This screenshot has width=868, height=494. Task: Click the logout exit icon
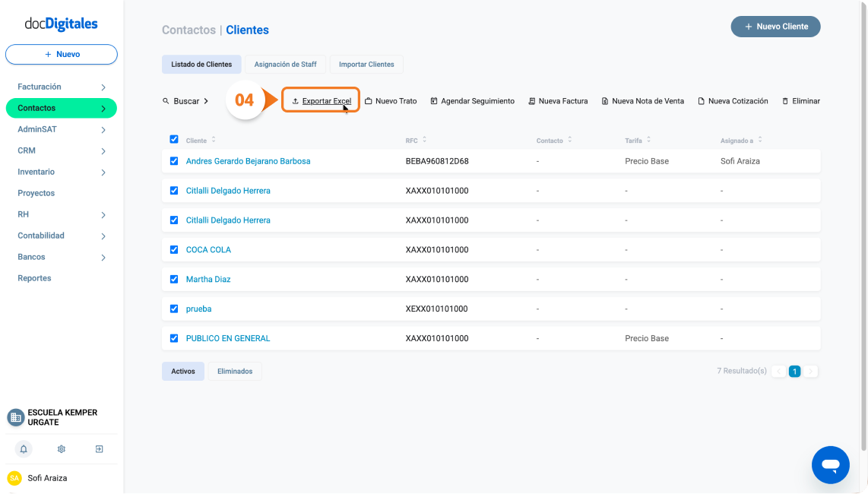pos(99,449)
